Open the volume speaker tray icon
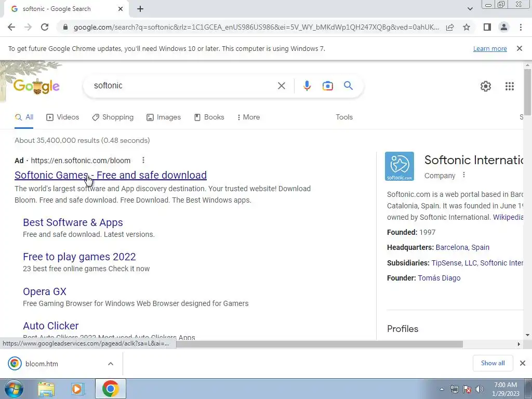The image size is (532, 399). (480, 389)
